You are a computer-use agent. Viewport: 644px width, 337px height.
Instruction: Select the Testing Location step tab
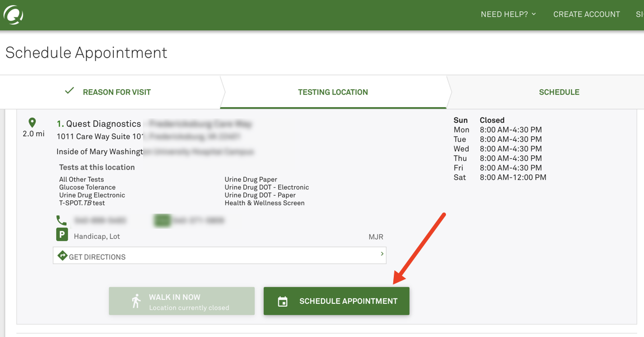[x=333, y=92]
